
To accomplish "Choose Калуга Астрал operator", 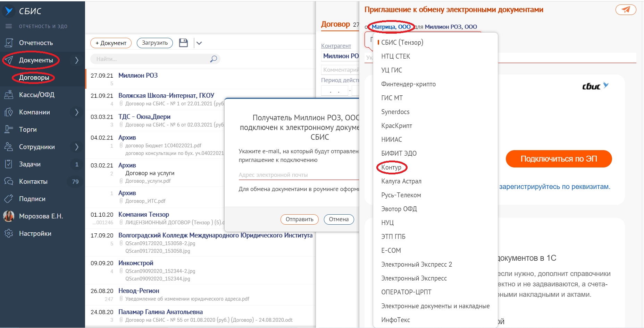I will tap(436, 181).
